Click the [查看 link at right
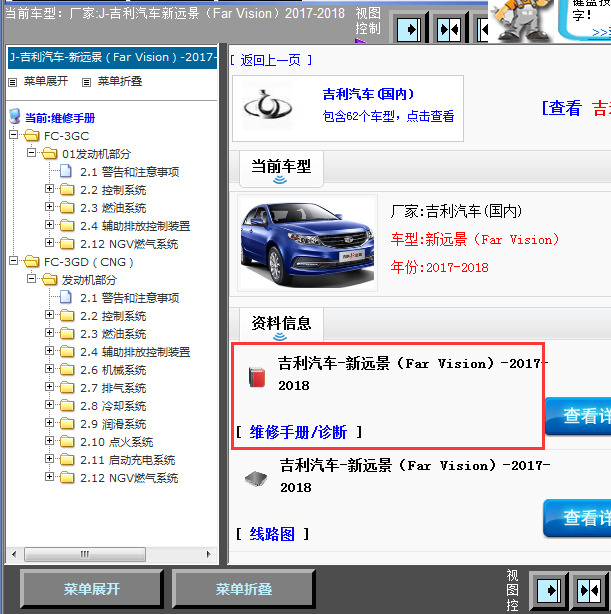The width and height of the screenshot is (611, 614). (562, 108)
